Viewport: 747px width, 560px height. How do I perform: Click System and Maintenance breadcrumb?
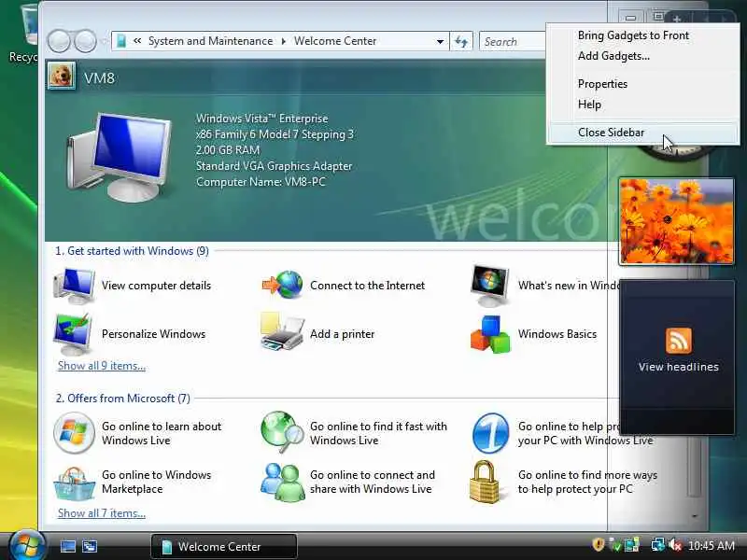coord(211,41)
